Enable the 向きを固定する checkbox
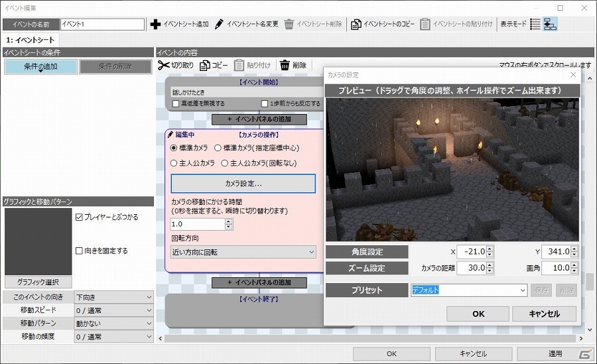The width and height of the screenshot is (597, 364). coord(79,251)
